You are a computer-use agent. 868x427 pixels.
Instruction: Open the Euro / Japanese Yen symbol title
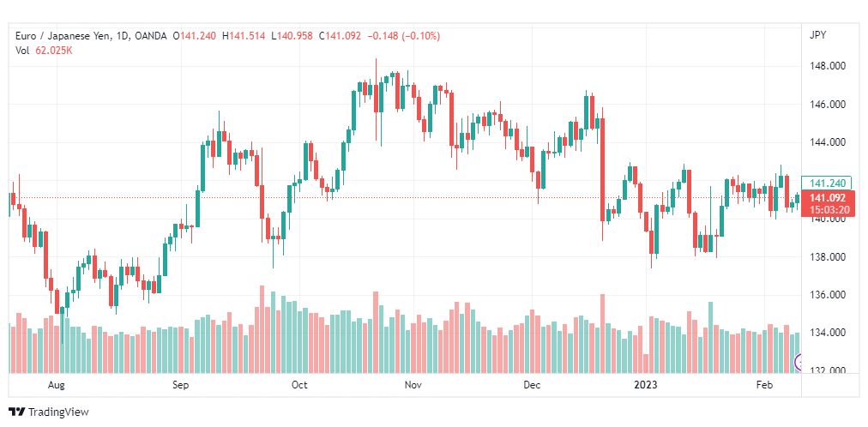pos(63,36)
